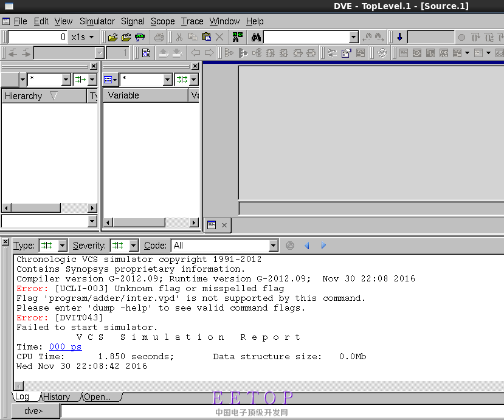Click the dve> command input field

[280, 411]
